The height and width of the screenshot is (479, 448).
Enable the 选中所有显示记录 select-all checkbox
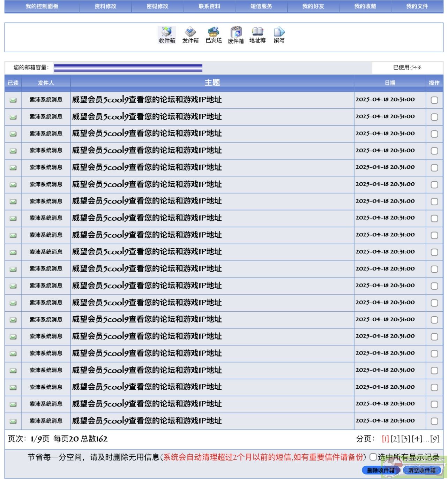[x=373, y=457]
